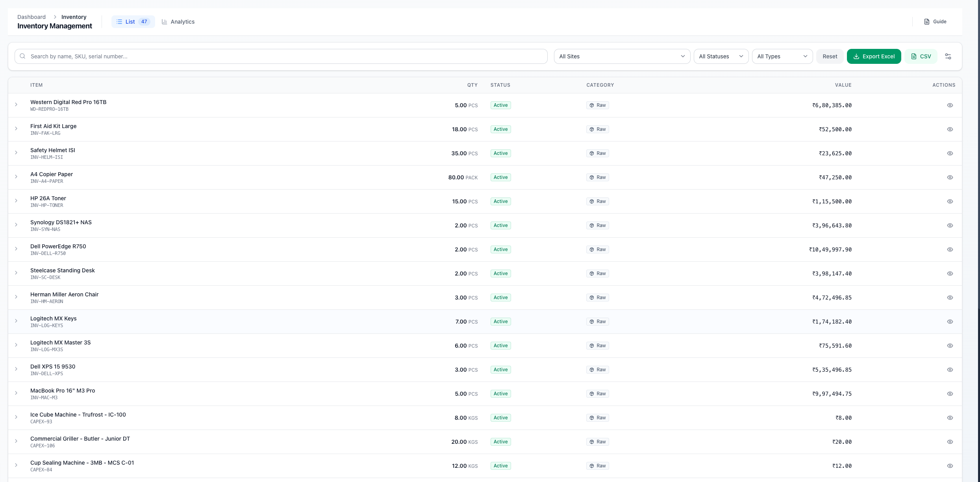Screen dimensions: 980x482
Task: Click Raw badge for Western Digital Red Pro
Action: click(x=597, y=105)
